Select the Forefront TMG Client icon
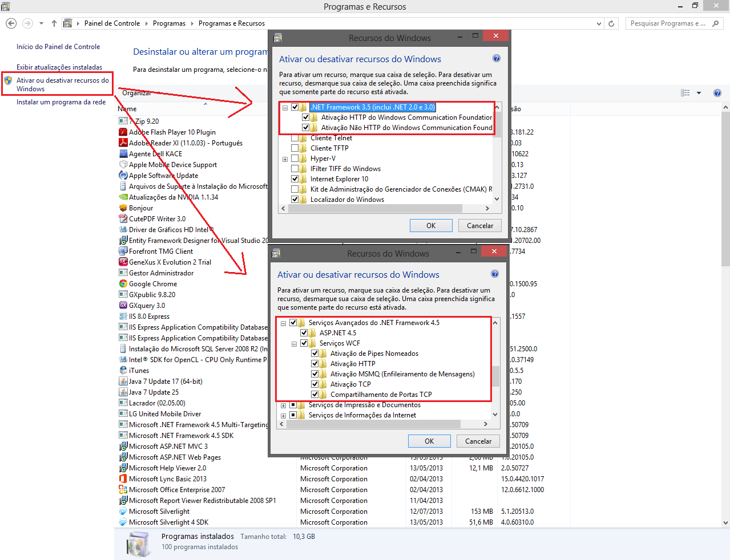Screen dimensions: 730x560 point(123,251)
